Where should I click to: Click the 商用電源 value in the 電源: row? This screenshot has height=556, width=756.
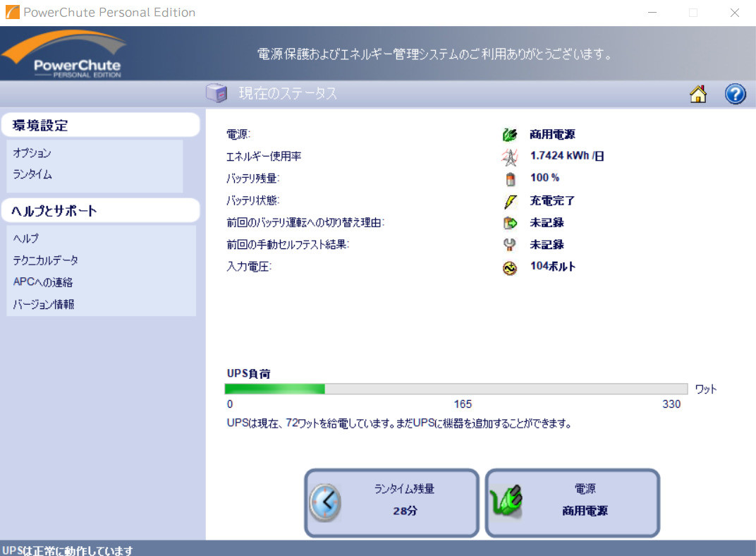click(552, 135)
